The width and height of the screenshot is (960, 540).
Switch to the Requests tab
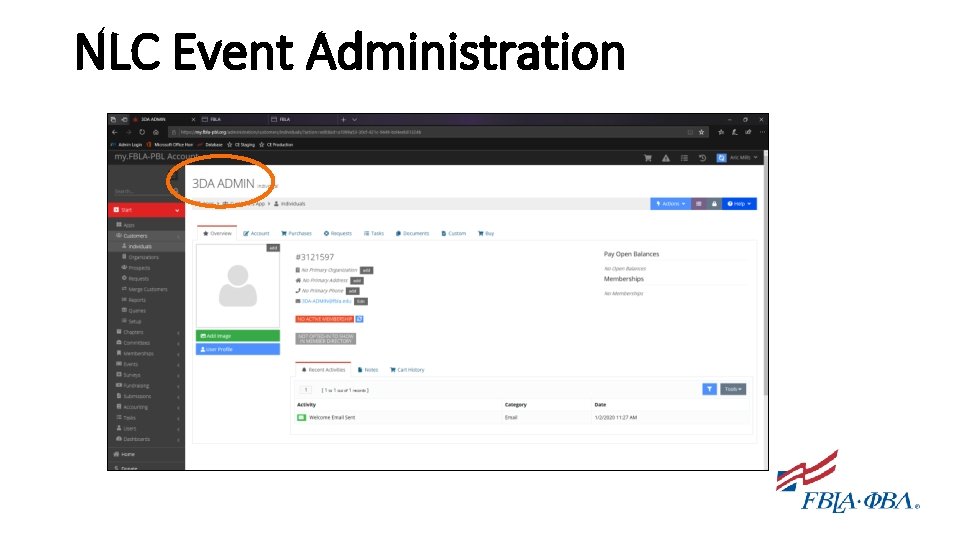[338, 233]
